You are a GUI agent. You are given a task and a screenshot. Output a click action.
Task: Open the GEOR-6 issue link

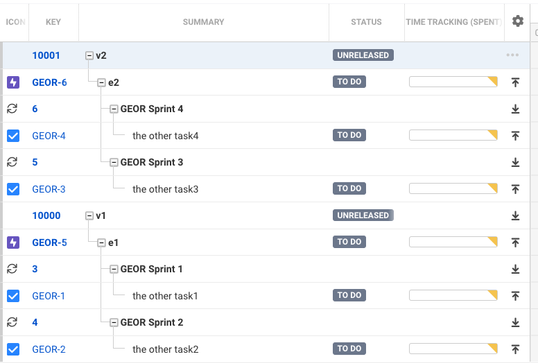(49, 82)
